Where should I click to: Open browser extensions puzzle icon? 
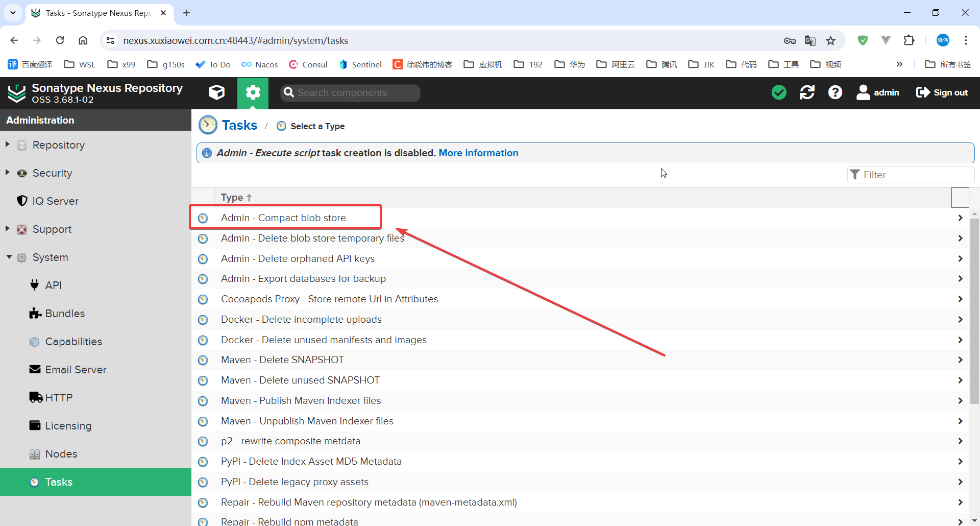click(x=909, y=40)
